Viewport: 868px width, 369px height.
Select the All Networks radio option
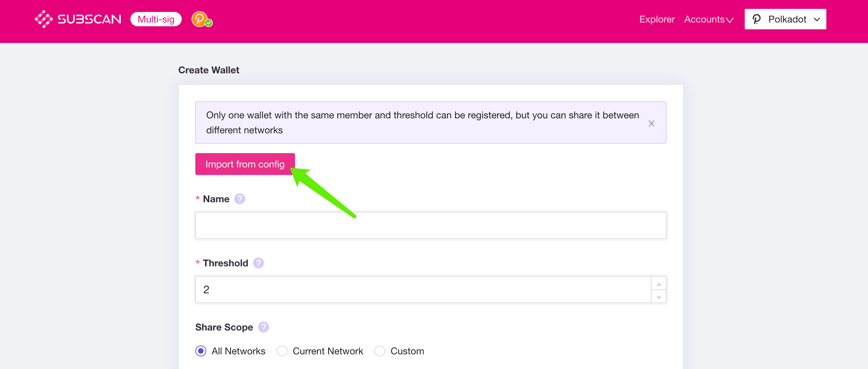[201, 351]
